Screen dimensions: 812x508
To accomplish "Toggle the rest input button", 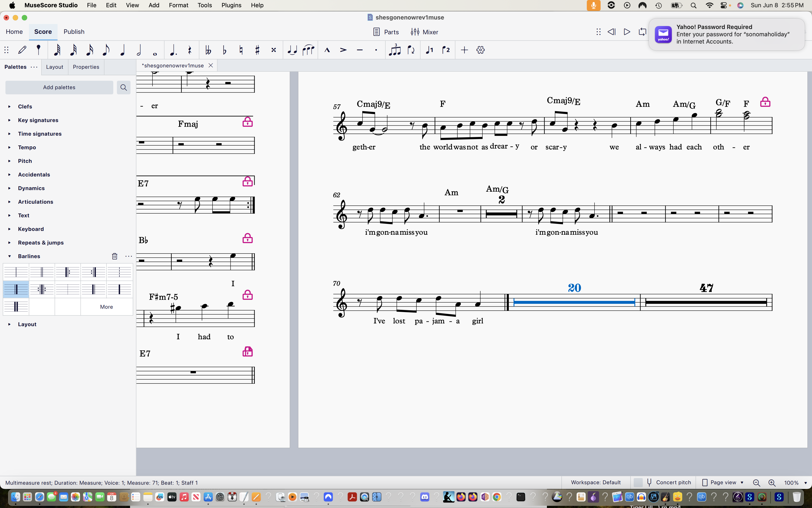I will pyautogui.click(x=190, y=50).
